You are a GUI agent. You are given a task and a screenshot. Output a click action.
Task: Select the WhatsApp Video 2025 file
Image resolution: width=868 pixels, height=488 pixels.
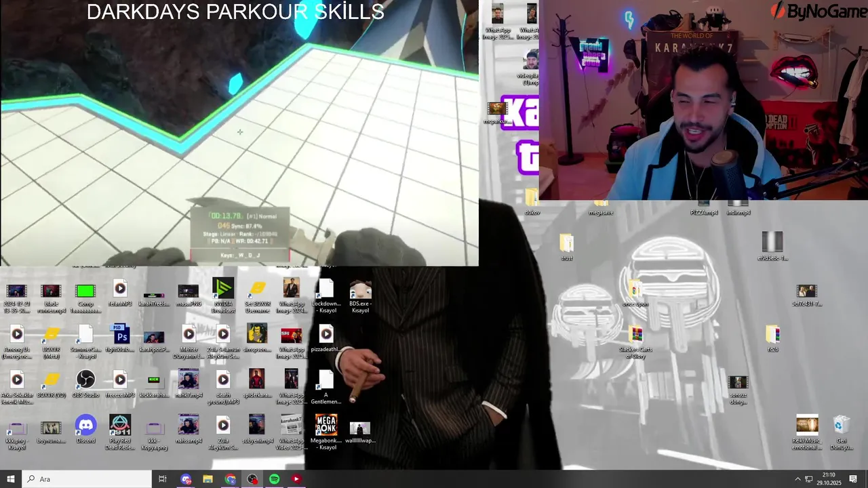tap(292, 425)
